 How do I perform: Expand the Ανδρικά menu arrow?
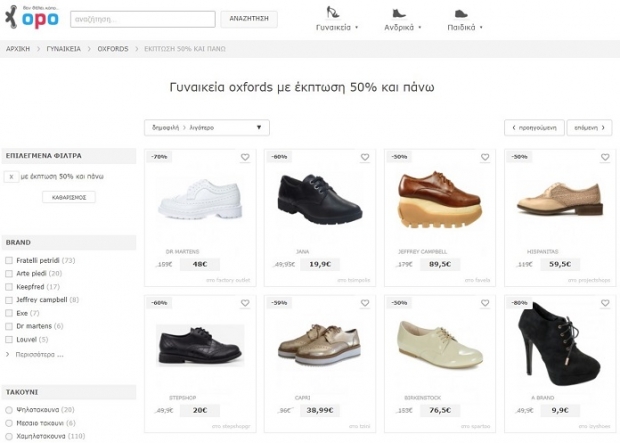420,28
